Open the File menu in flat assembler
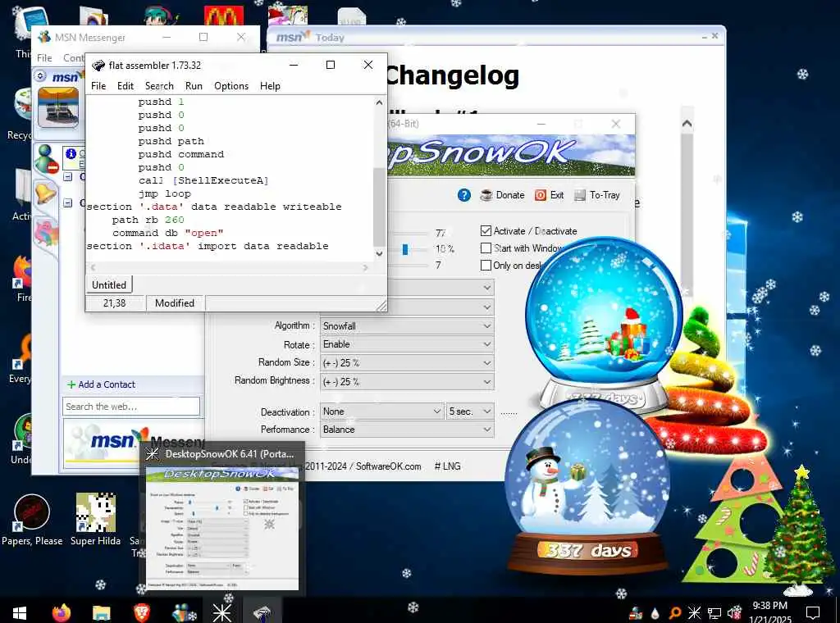Image resolution: width=840 pixels, height=623 pixels. coord(98,85)
